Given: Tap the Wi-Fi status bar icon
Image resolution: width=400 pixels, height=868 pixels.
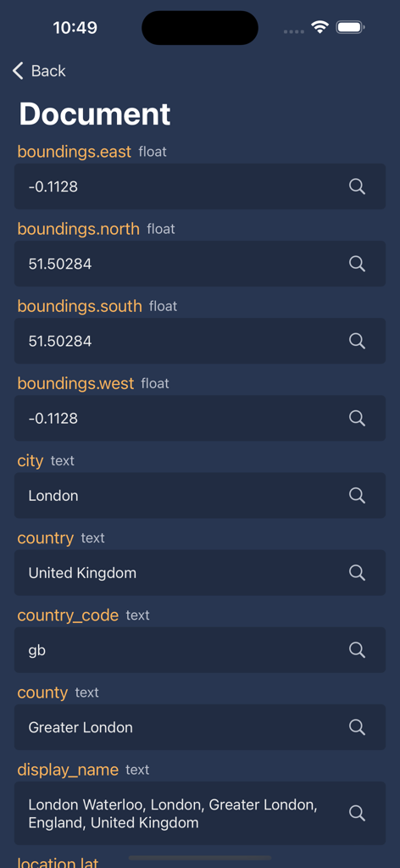Looking at the screenshot, I should click(x=319, y=27).
